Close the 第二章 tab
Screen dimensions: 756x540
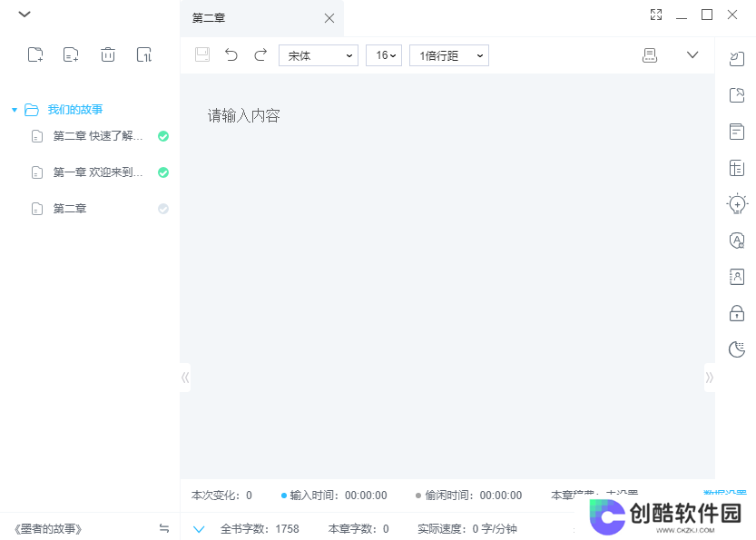329,18
